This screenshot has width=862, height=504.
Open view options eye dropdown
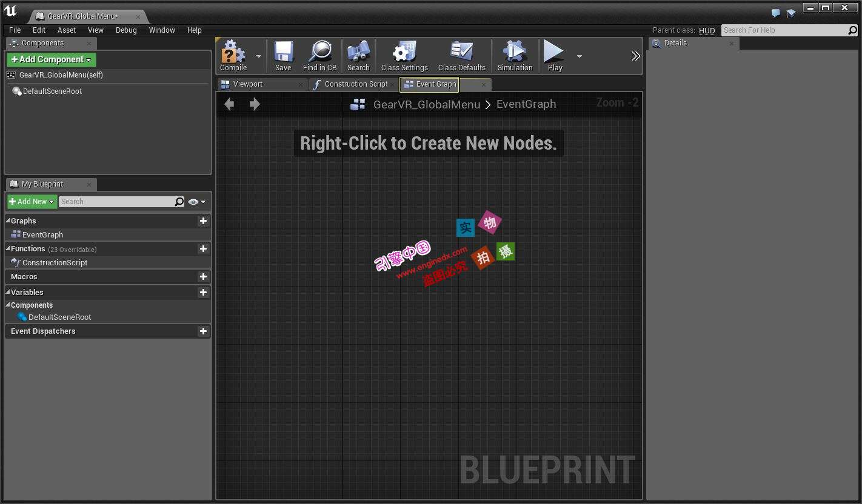click(197, 202)
